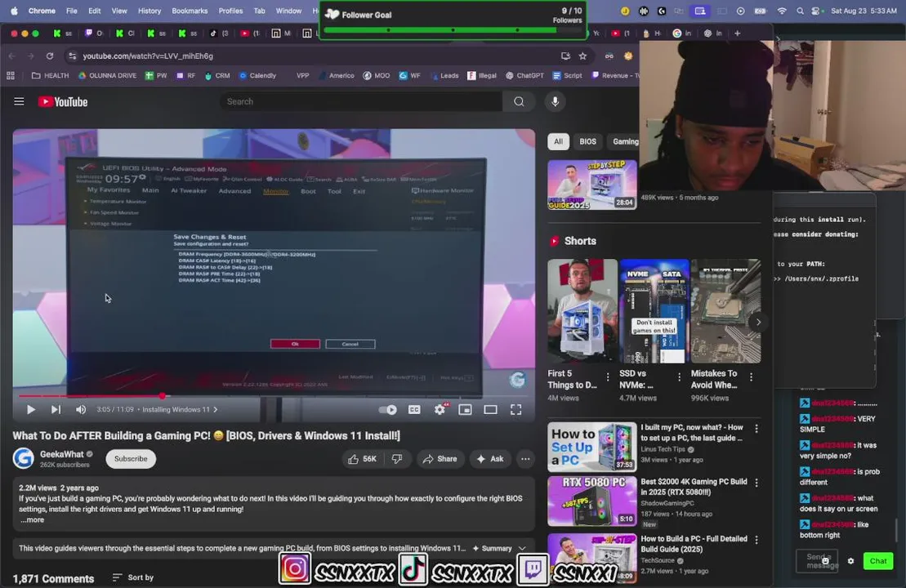Start voice search with the microphone icon

(x=555, y=101)
